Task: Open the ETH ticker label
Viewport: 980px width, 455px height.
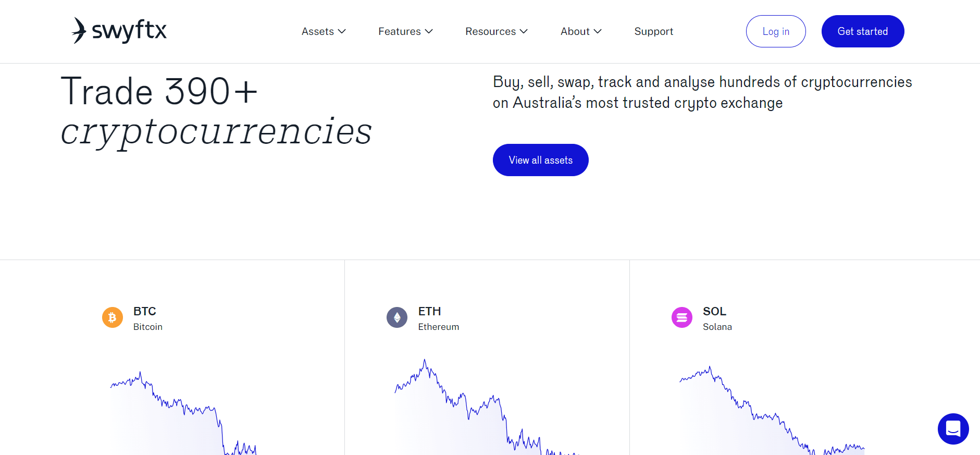Action: click(430, 311)
